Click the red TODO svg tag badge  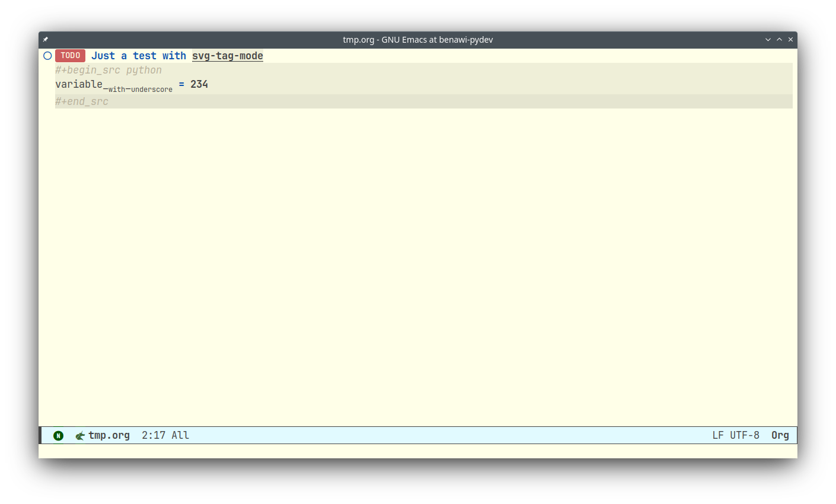coord(70,55)
